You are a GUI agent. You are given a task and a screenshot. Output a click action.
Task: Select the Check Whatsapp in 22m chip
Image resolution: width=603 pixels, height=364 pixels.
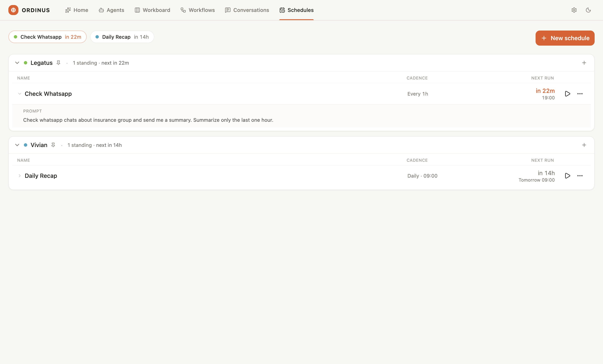[x=48, y=37]
